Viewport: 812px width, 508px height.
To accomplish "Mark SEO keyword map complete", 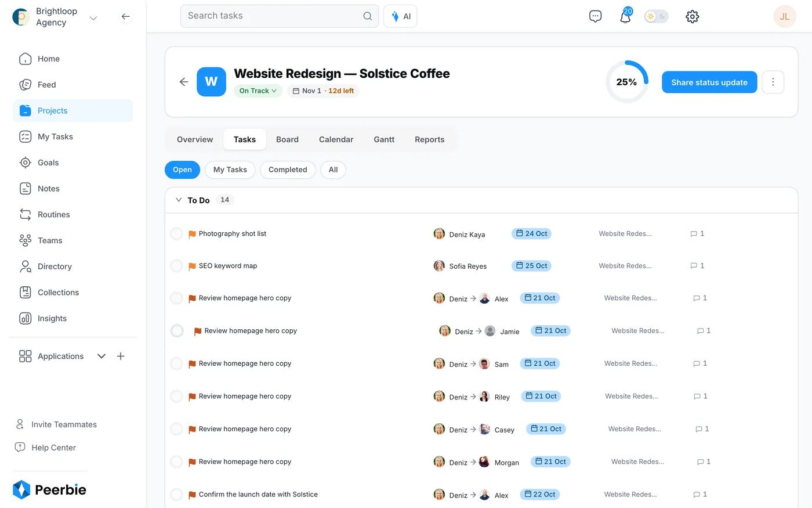I will point(176,266).
